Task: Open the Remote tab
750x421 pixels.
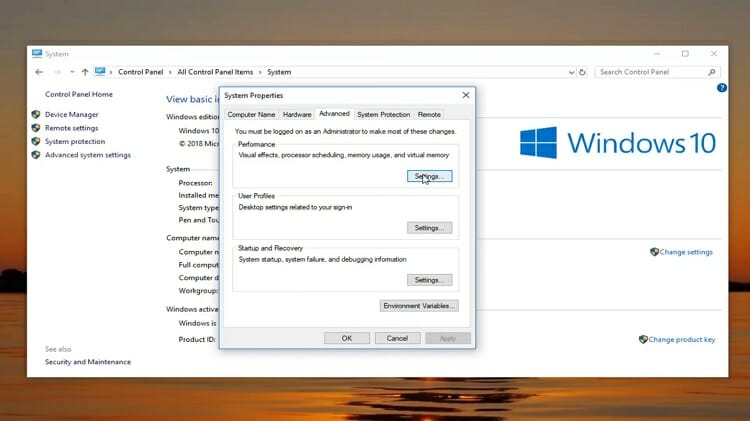Action: pyautogui.click(x=429, y=114)
